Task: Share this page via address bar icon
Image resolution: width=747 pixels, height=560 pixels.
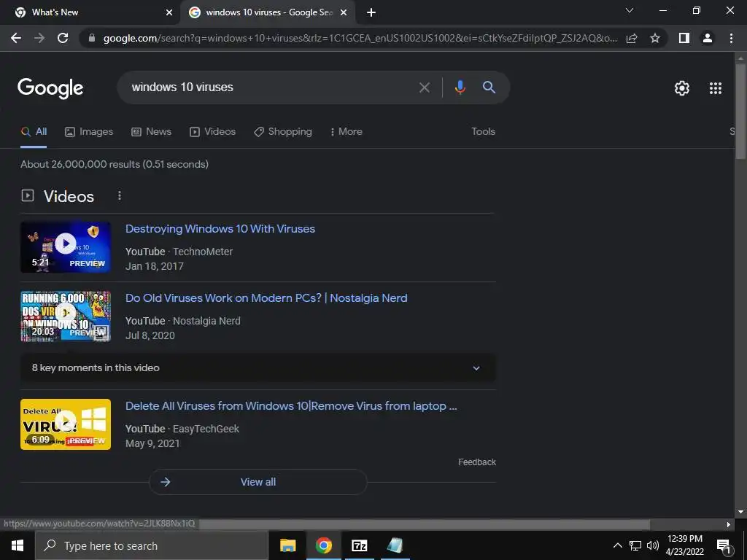Action: click(x=632, y=38)
